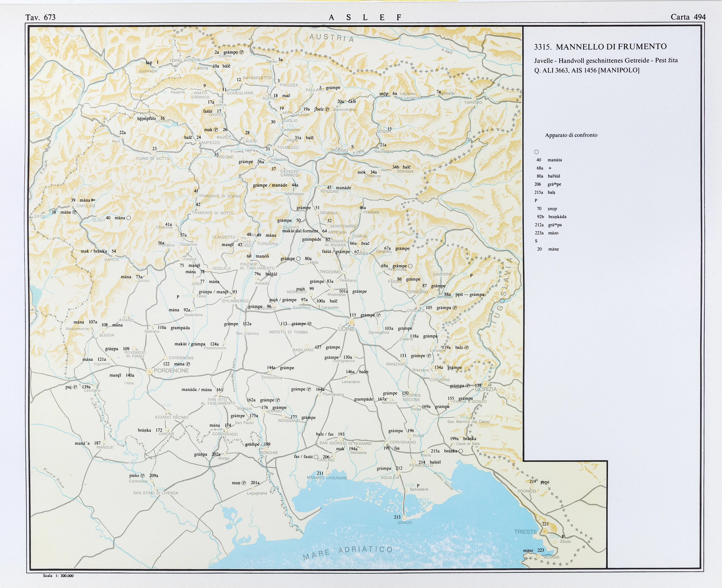Click the circle symbol next to 80a grámpe

click(298, 259)
